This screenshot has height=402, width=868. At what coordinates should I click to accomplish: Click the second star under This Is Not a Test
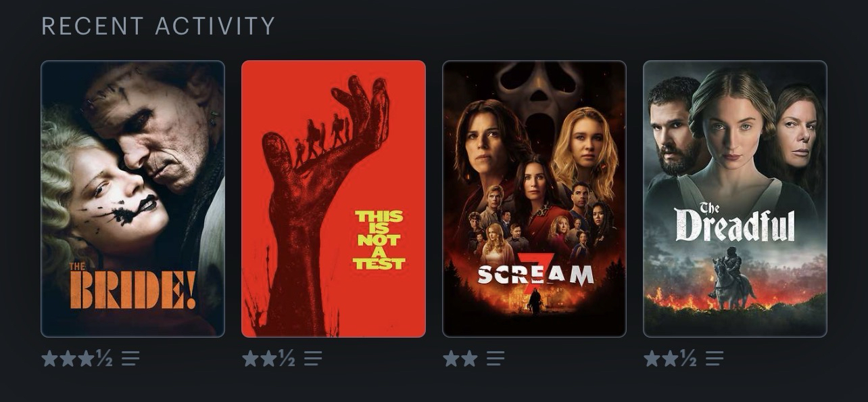[269, 359]
